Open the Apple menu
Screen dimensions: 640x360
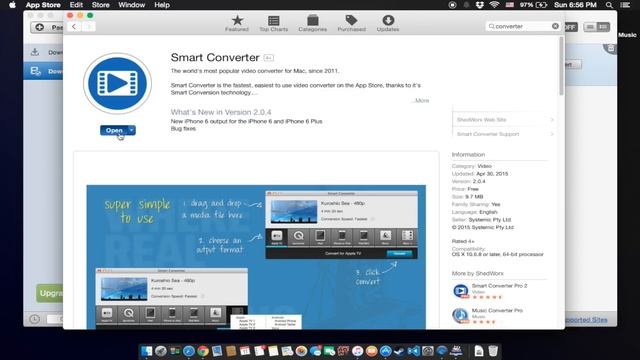[x=12, y=5]
